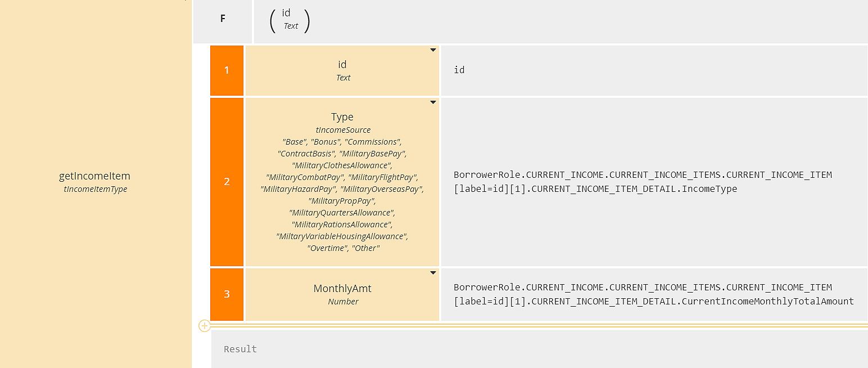Edit the CurrentIncomeMonthlyTotalAmount expression cell

[x=654, y=294]
